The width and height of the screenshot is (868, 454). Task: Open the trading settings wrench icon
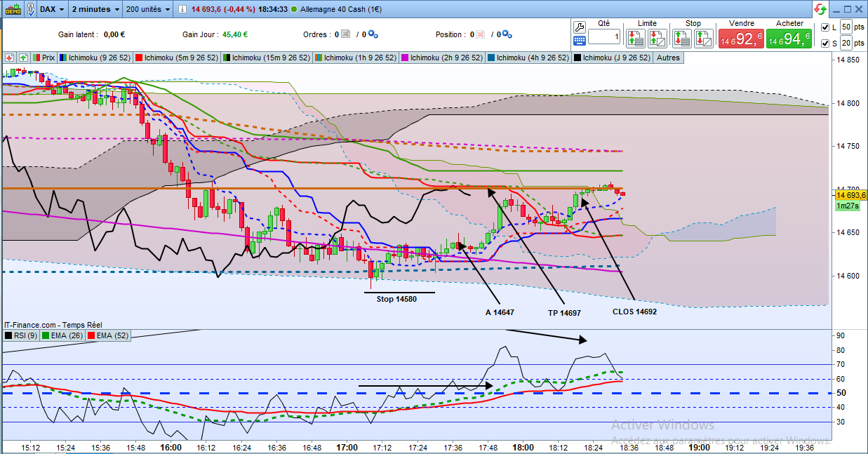pyautogui.click(x=579, y=26)
